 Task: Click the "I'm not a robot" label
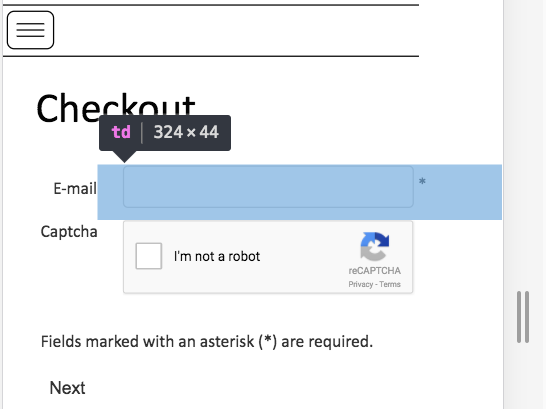(x=217, y=257)
